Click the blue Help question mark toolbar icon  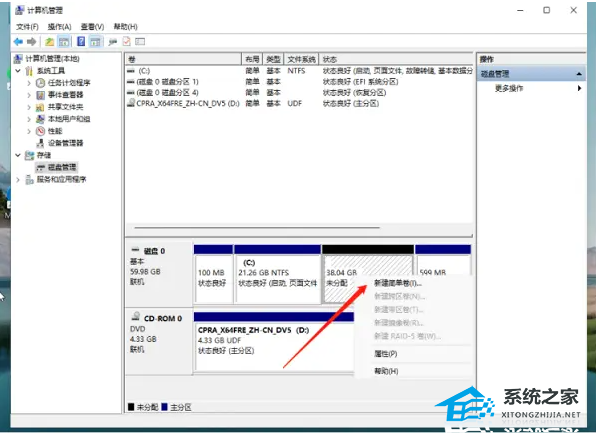[81, 41]
